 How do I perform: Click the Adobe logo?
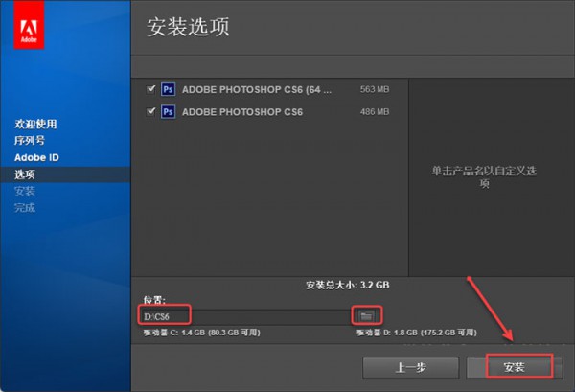[29, 25]
